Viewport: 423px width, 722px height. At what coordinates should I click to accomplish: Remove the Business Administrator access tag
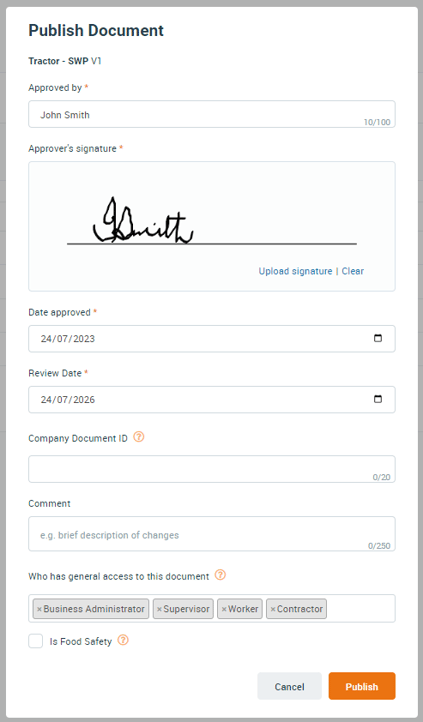[39, 609]
